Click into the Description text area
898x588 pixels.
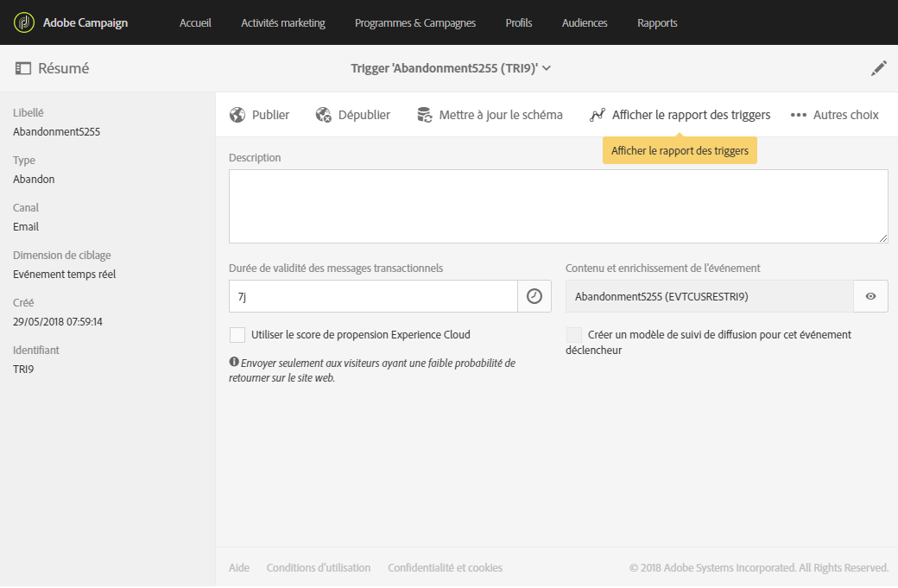pos(558,206)
